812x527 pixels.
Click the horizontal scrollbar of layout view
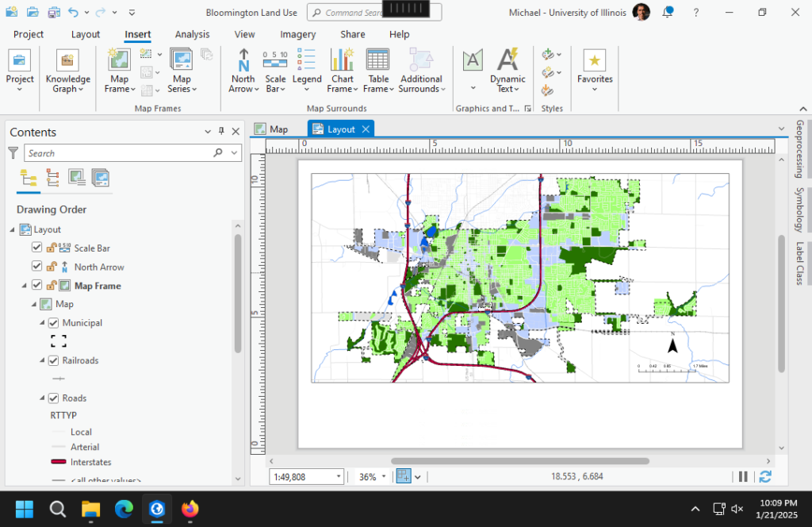tap(520, 460)
